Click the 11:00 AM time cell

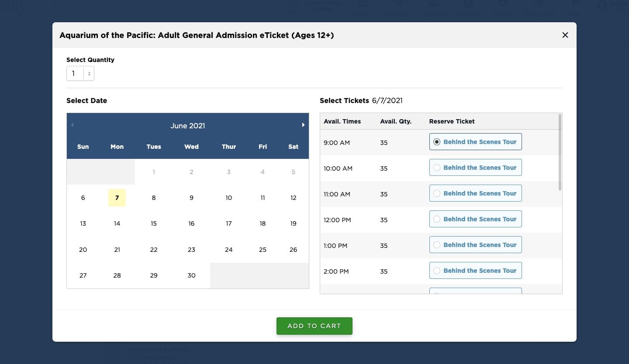[x=337, y=194]
